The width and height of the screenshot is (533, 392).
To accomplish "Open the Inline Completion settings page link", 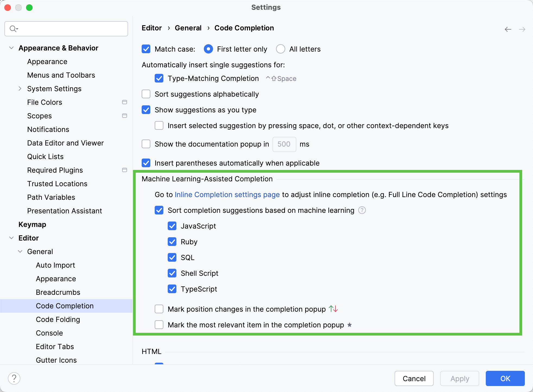I will click(x=227, y=194).
